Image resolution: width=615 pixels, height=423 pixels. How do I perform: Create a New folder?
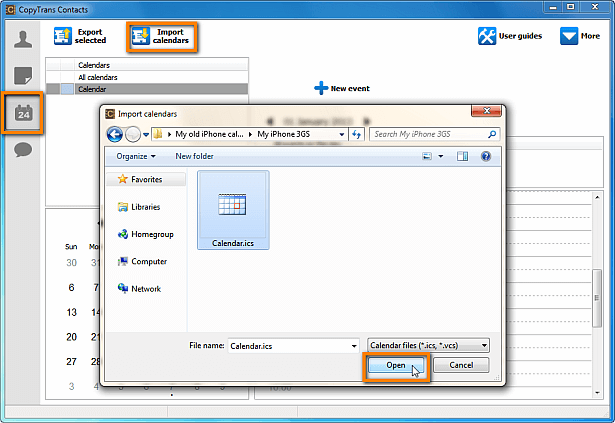pos(195,156)
